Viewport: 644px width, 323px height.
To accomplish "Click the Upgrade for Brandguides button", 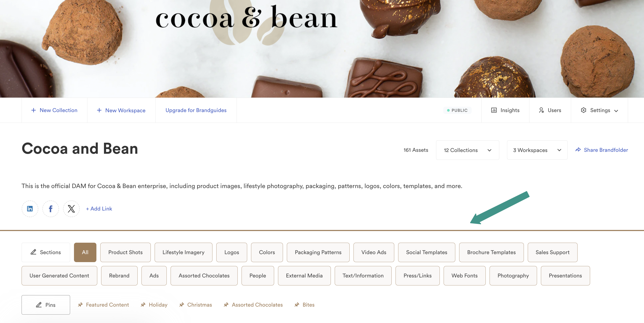I will [196, 110].
